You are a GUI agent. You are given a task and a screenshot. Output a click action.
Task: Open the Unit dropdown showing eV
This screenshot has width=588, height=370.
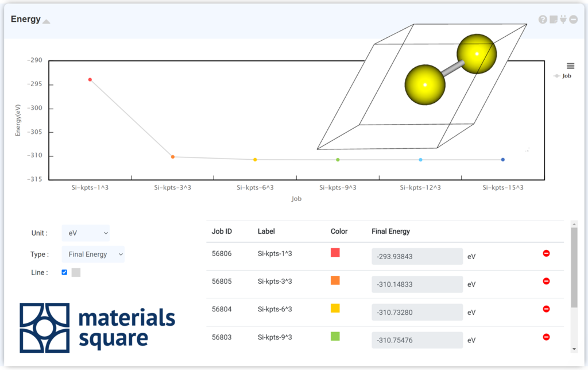tap(86, 233)
